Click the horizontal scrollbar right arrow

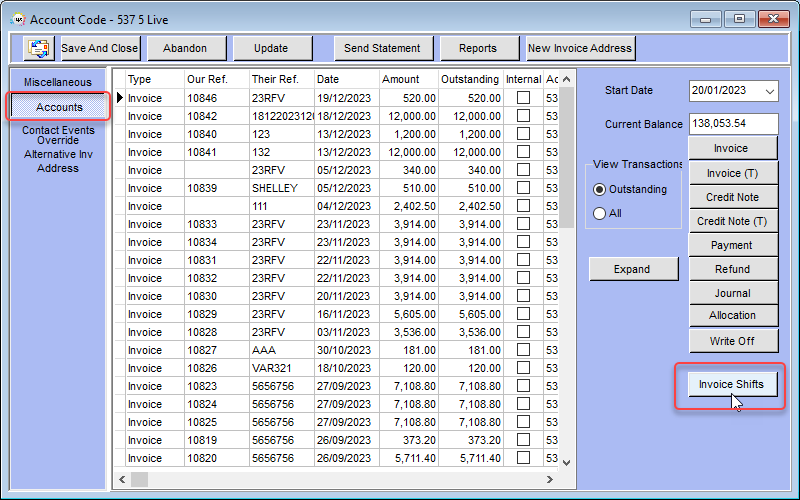click(549, 480)
